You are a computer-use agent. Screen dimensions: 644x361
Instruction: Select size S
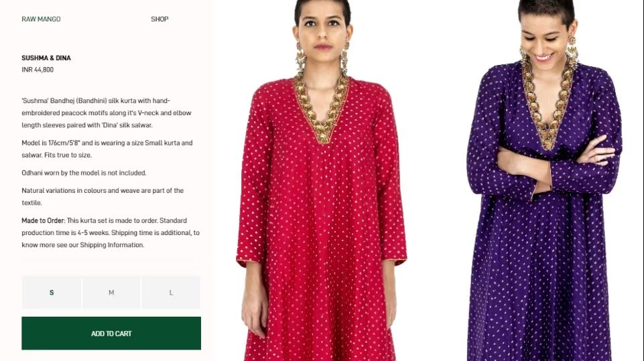tap(52, 293)
